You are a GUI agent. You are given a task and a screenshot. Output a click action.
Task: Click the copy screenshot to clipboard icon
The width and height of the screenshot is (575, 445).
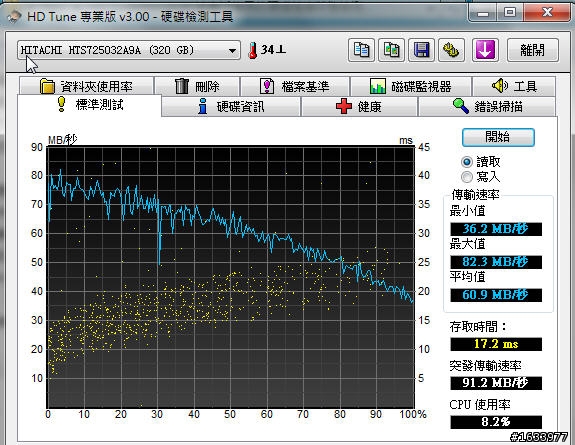click(x=391, y=50)
